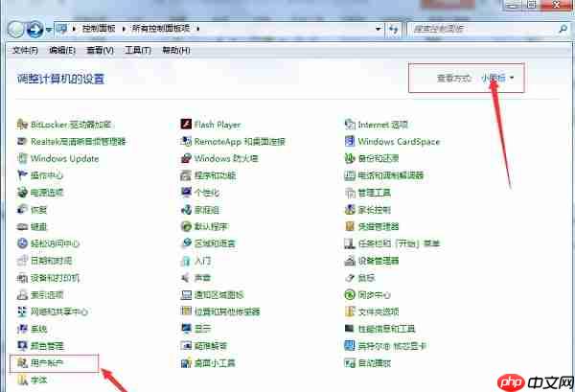Image resolution: width=575 pixels, height=392 pixels.
Task: Expand arrow after 所有控制面板项 breadcrumb
Action: click(x=198, y=29)
